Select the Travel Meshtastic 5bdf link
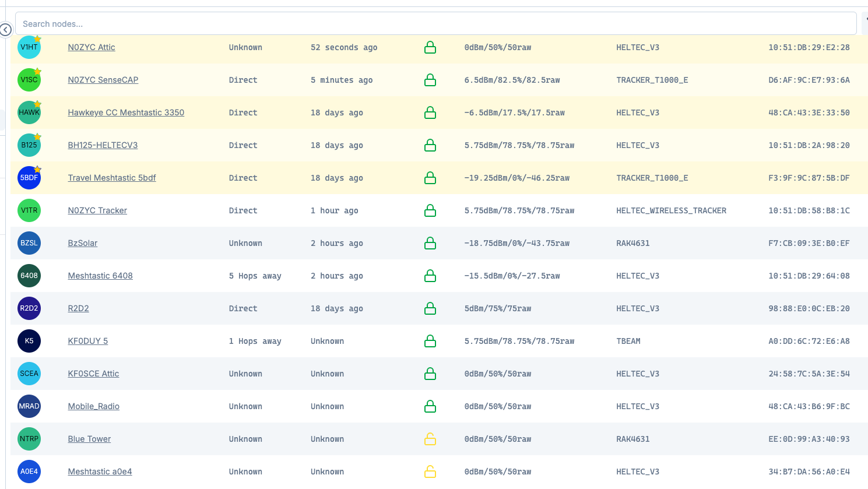Screen dimensions: 868x489 tap(112, 178)
